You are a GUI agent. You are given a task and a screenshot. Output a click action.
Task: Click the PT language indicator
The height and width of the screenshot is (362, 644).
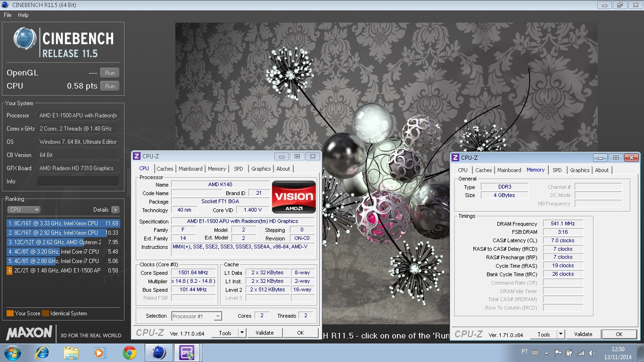525,352
